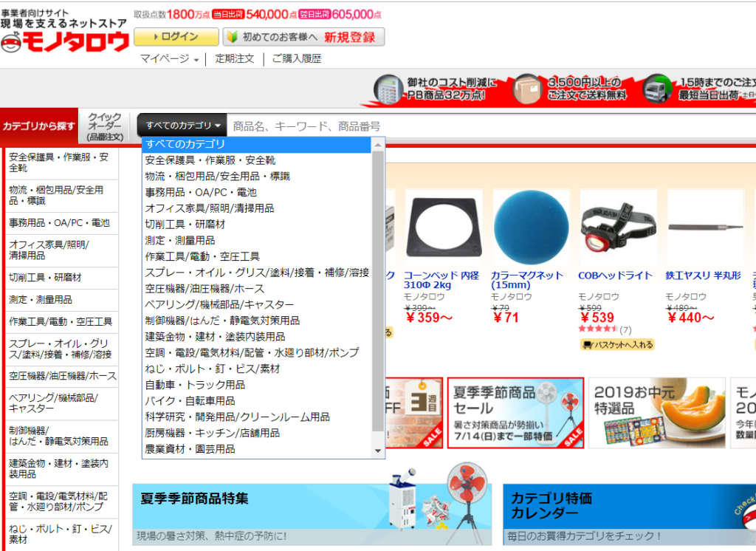
Task: Open sidebar category 測定・測量用品
Action: point(61,300)
